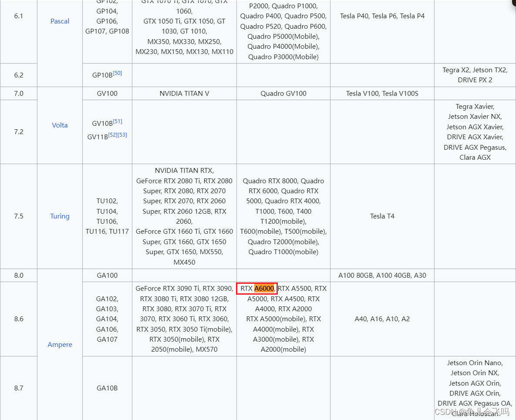Open footnote reference 50 beside GP10B

point(118,73)
